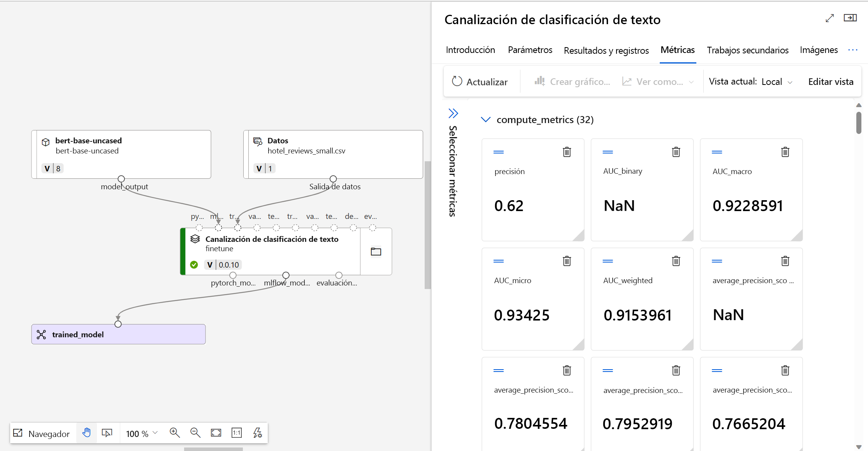Open the Ver como dropdown
The image size is (868, 451).
point(658,82)
